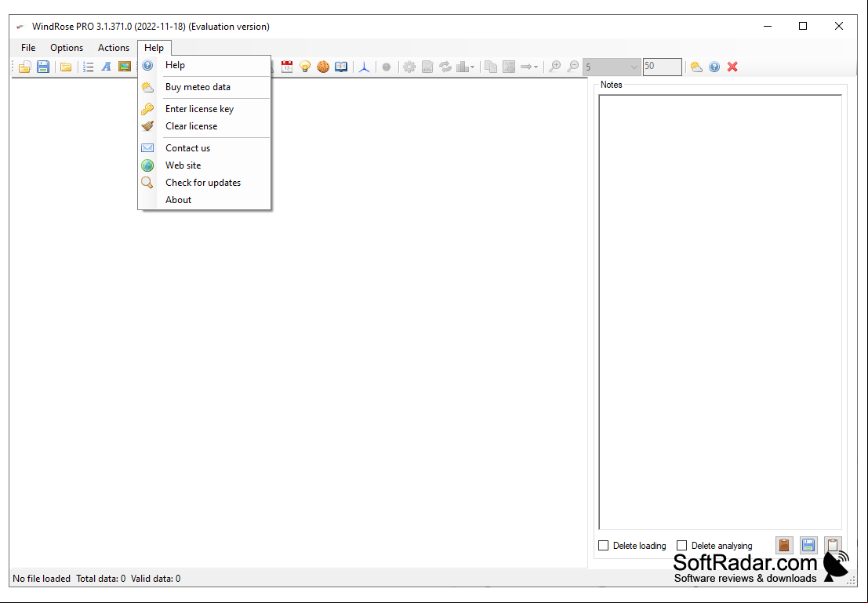Image resolution: width=868 pixels, height=603 pixels.
Task: Click the input field showing 50
Action: coord(662,67)
